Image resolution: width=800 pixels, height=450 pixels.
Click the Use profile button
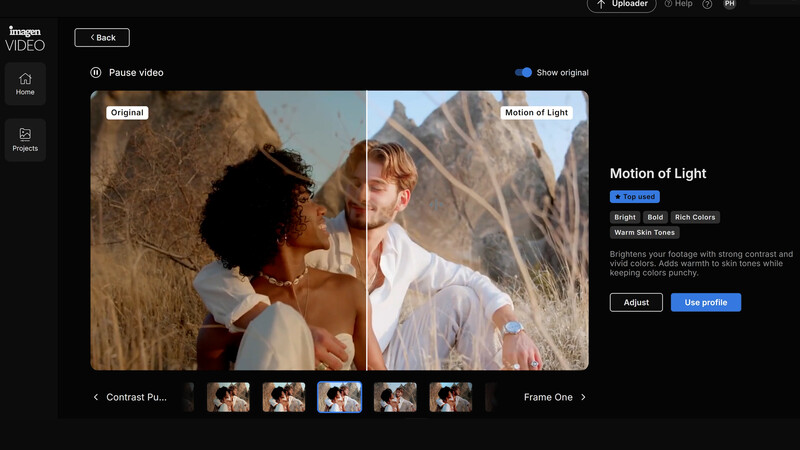coord(706,303)
